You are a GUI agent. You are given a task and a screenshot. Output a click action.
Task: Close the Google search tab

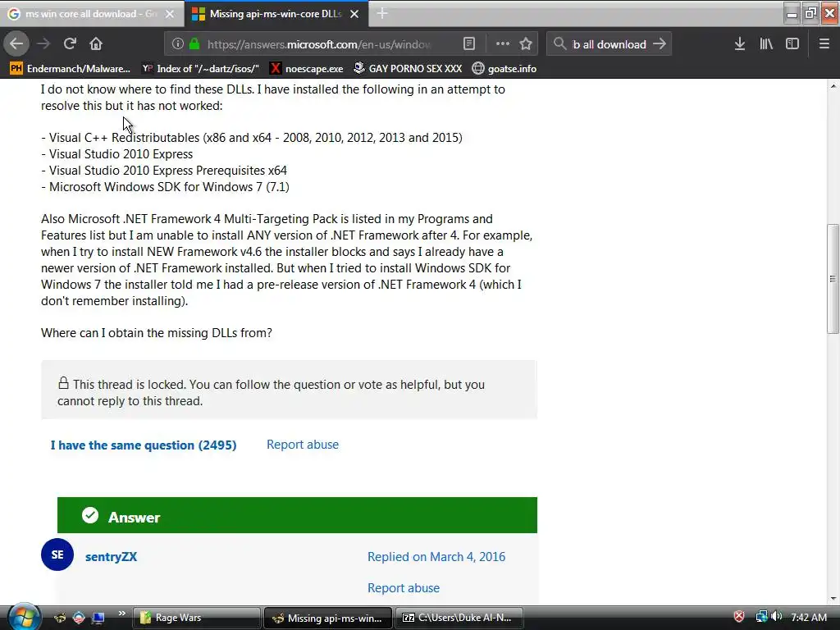point(169,14)
